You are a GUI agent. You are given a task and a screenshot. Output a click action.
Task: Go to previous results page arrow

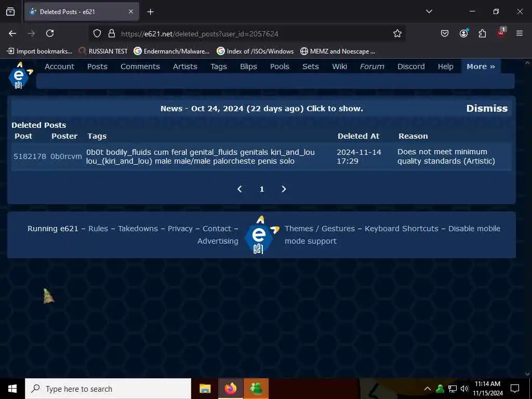tap(240, 189)
